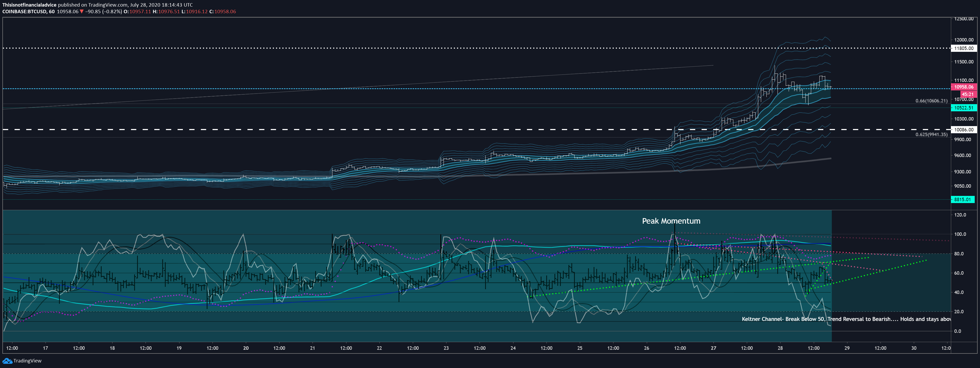Click the Keltner Channel break below 50 note
980x368 pixels.
click(846, 319)
